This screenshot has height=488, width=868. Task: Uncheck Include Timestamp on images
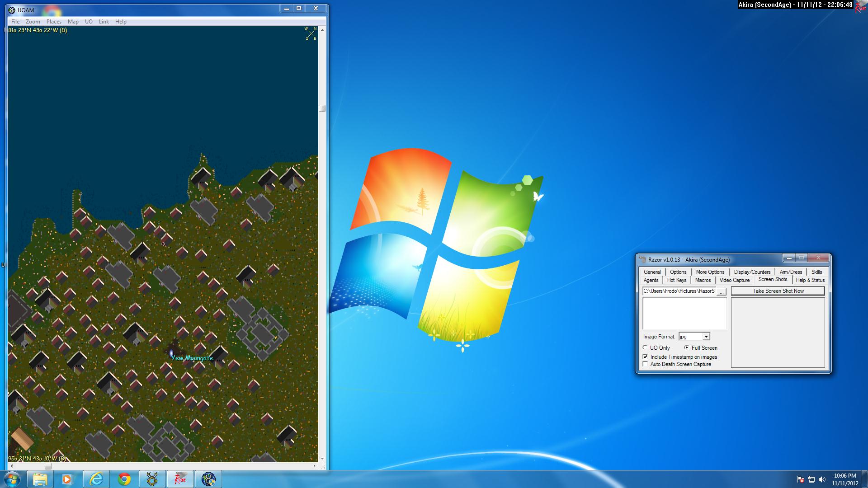pos(645,357)
